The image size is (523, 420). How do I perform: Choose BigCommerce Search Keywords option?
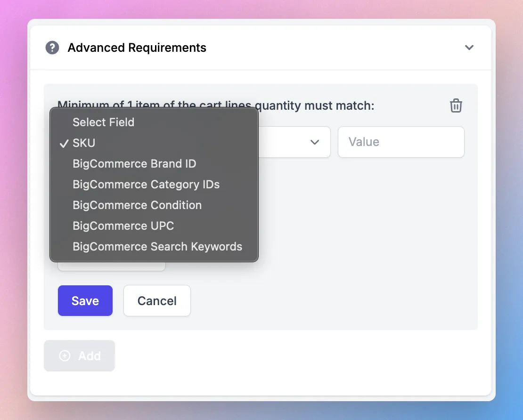(154, 246)
